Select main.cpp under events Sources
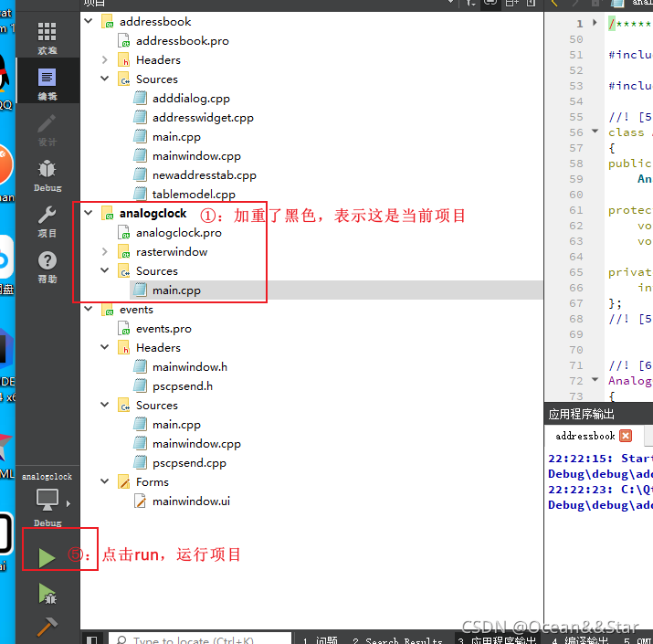The image size is (653, 644). tap(176, 425)
